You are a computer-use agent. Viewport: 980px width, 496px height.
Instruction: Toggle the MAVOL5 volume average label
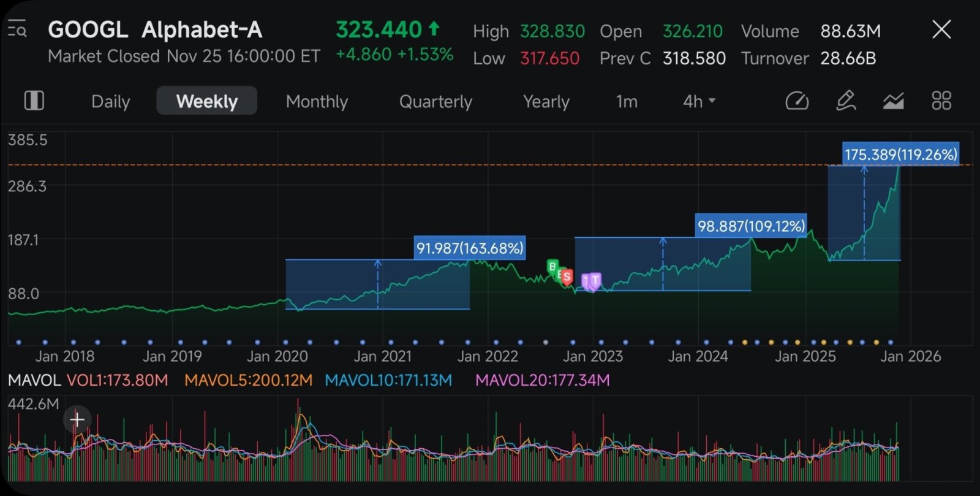[x=248, y=380]
